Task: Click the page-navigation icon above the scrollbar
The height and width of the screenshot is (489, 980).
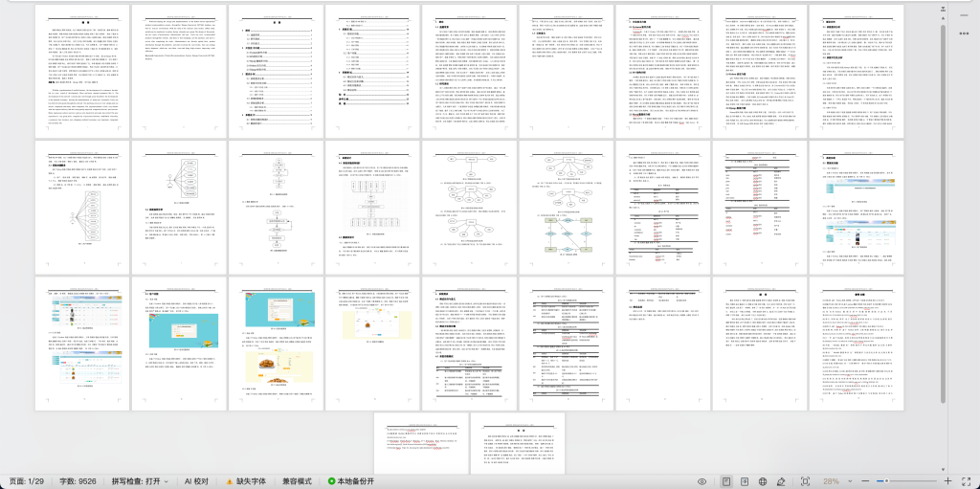Action: 943,9
